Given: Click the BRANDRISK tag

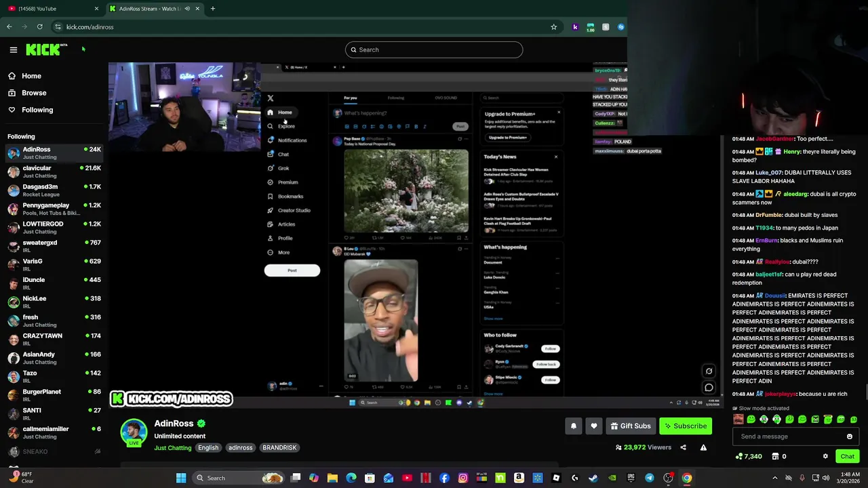Looking at the screenshot, I should click(x=279, y=447).
